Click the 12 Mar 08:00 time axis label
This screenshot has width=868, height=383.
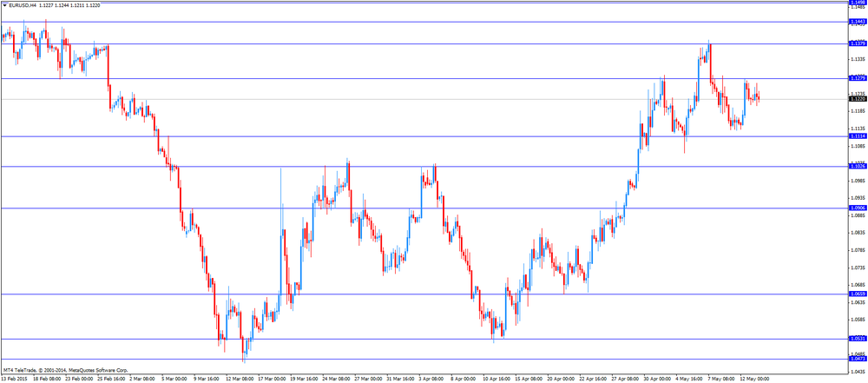(x=240, y=380)
